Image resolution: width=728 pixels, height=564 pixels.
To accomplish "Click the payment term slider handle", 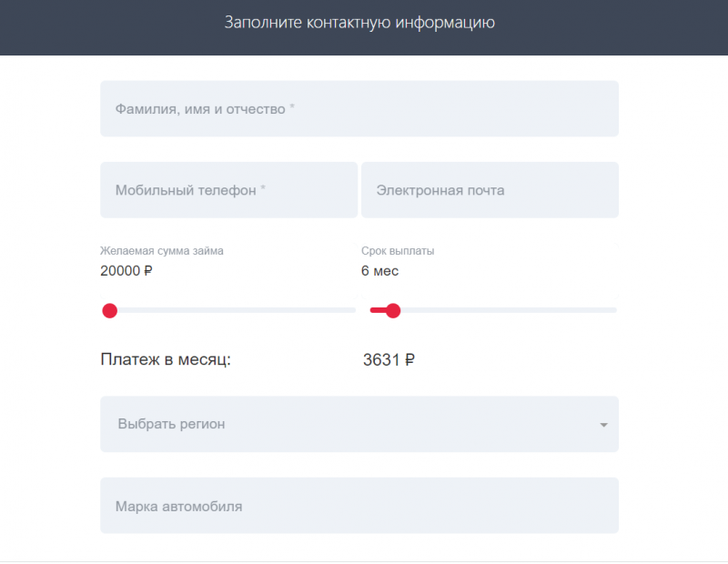I will point(391,310).
